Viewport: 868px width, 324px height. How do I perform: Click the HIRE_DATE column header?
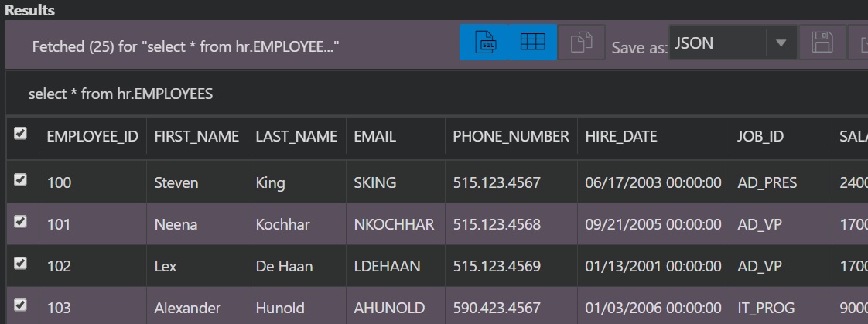coord(653,137)
